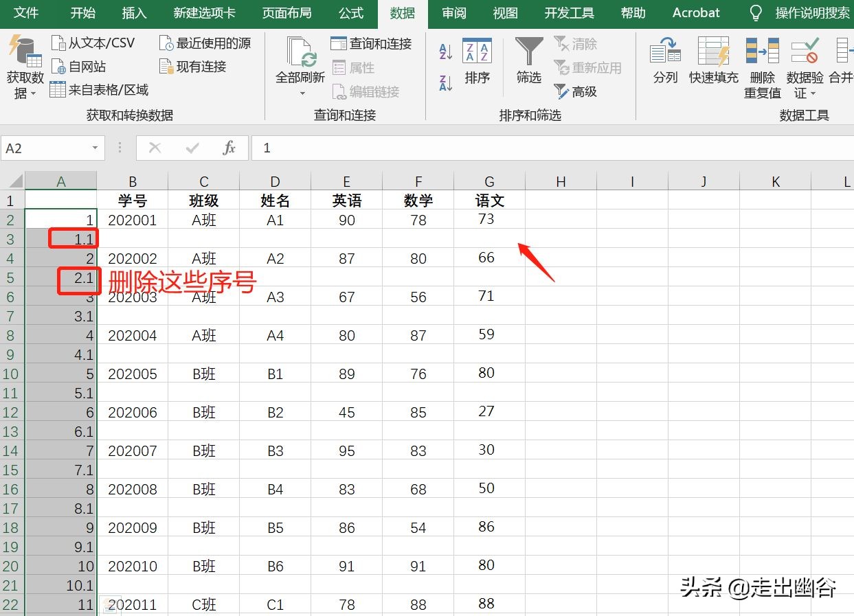
Task: Open the 帮助 (Help) tab
Action: click(633, 13)
